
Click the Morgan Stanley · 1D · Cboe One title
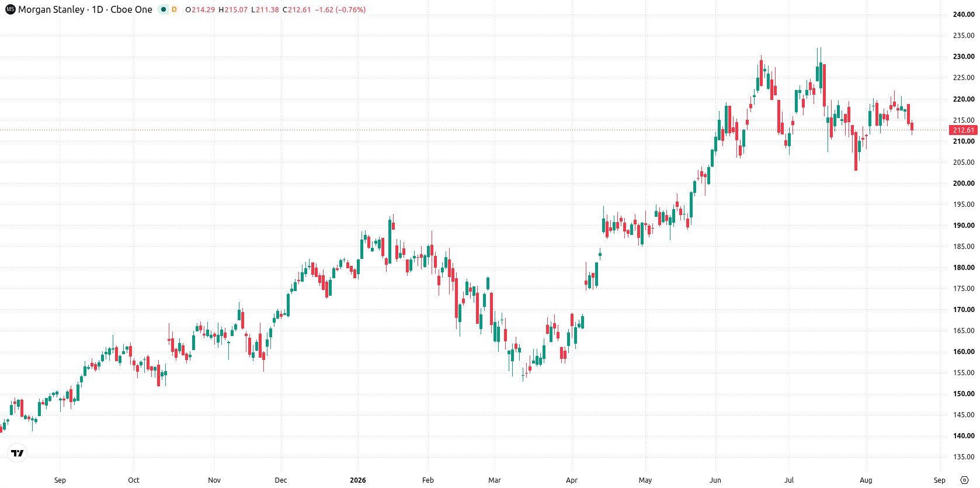click(x=85, y=10)
